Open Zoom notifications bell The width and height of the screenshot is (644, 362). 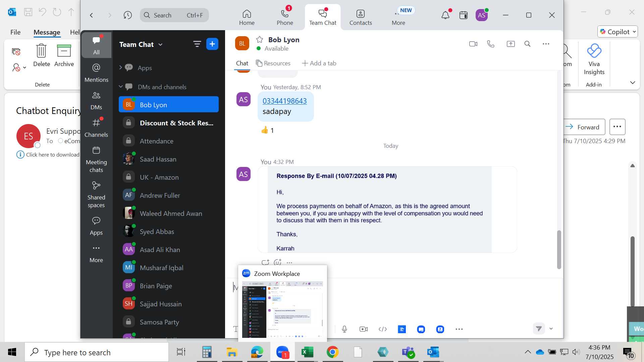click(445, 15)
